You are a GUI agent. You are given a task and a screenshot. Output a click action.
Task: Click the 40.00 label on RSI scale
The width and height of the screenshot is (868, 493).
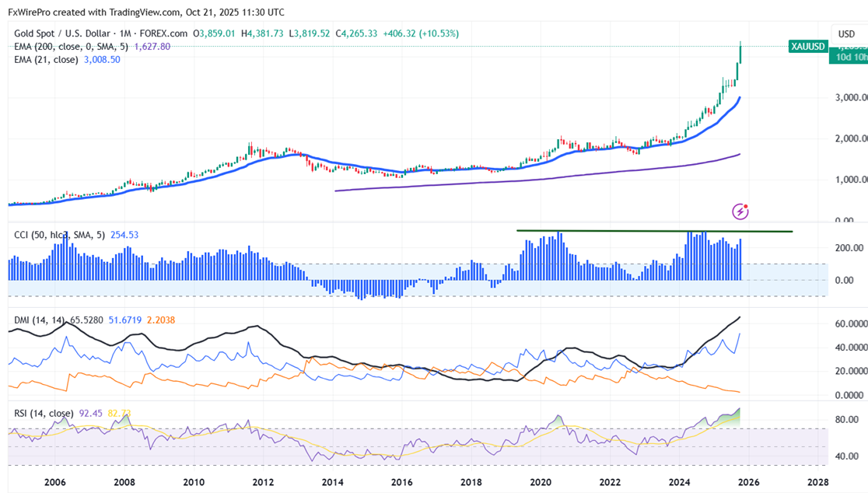847,456
